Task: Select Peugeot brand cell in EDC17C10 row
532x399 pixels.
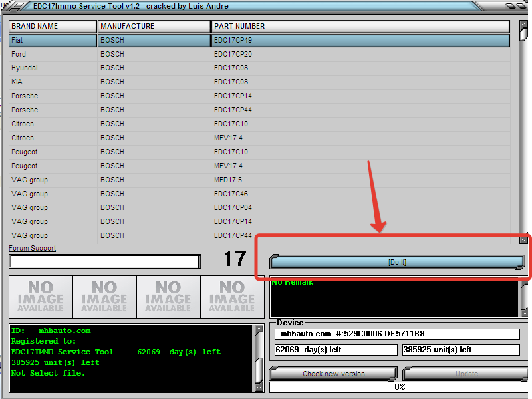Action: coord(53,152)
